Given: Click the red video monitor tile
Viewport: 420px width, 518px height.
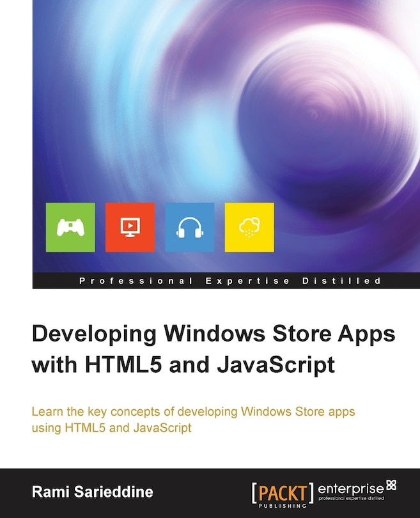Looking at the screenshot, I should click(130, 227).
